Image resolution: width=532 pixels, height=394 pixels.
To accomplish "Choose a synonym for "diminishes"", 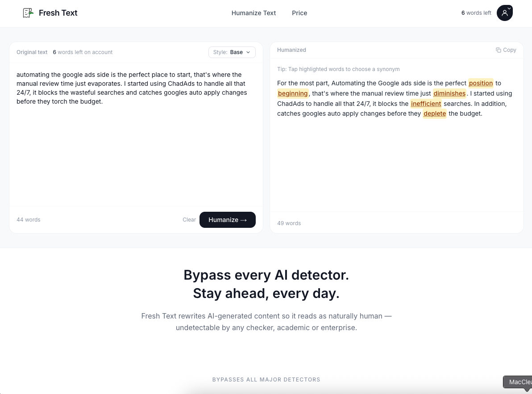I will [449, 93].
